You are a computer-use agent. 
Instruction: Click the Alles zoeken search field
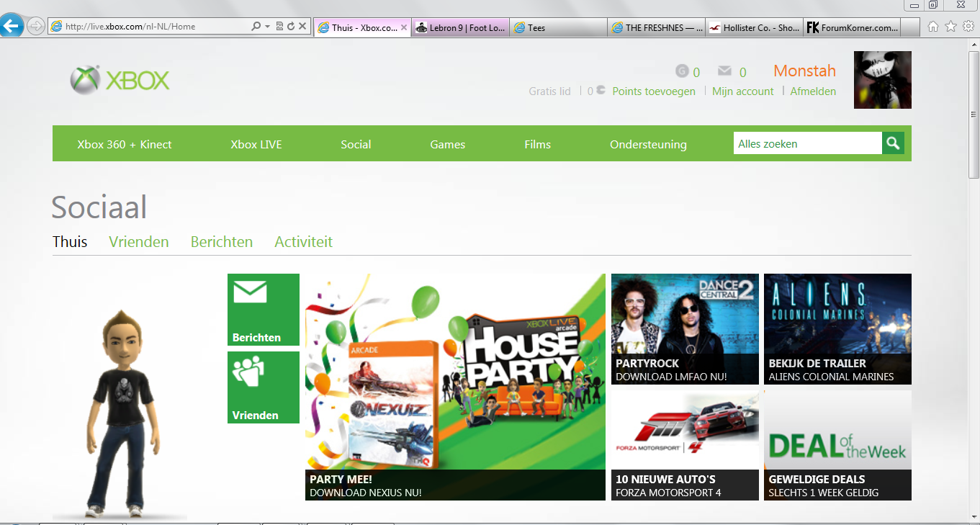(807, 143)
